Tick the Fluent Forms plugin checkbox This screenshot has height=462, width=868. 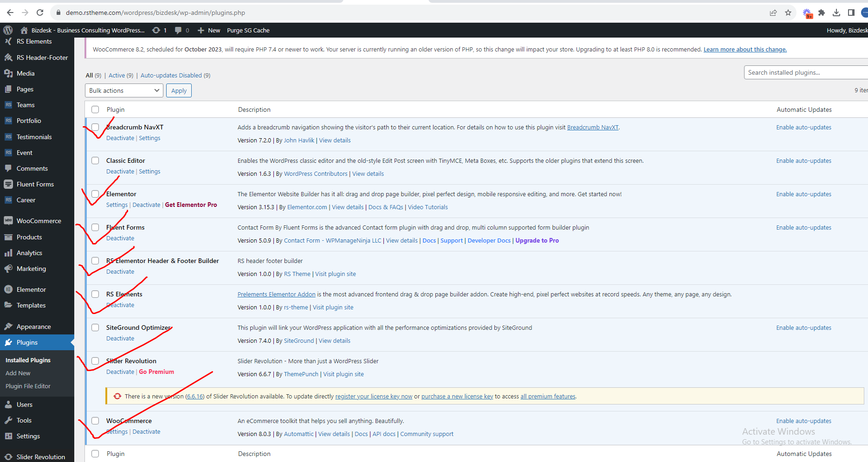[x=95, y=227]
